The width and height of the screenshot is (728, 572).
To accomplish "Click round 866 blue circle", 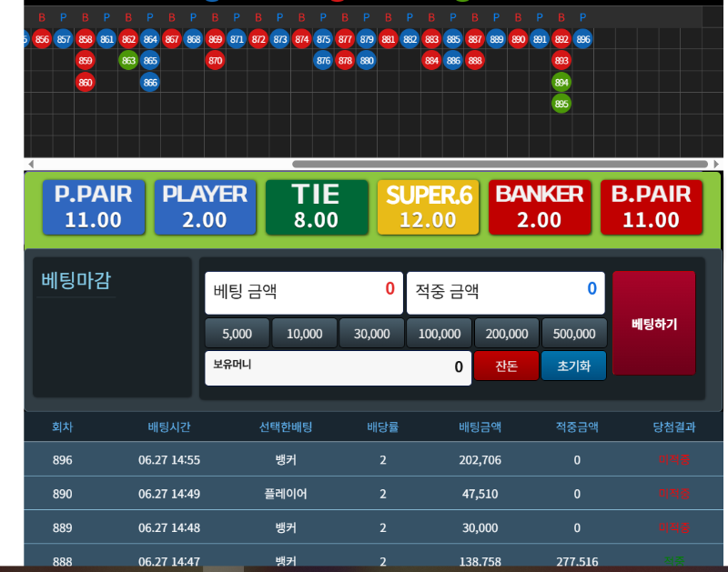I will coord(150,83).
